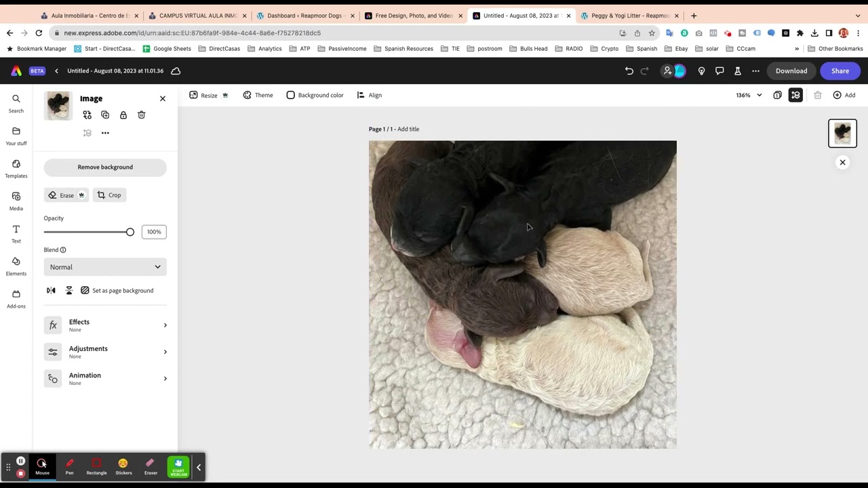Viewport: 868px width, 488px height.
Task: Open the header more options ellipsis
Action: tap(755, 70)
